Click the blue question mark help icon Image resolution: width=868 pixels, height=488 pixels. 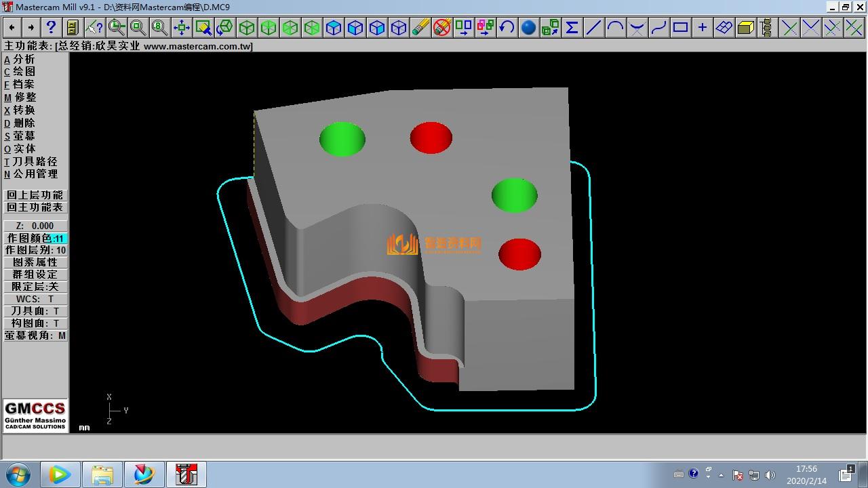point(51,27)
